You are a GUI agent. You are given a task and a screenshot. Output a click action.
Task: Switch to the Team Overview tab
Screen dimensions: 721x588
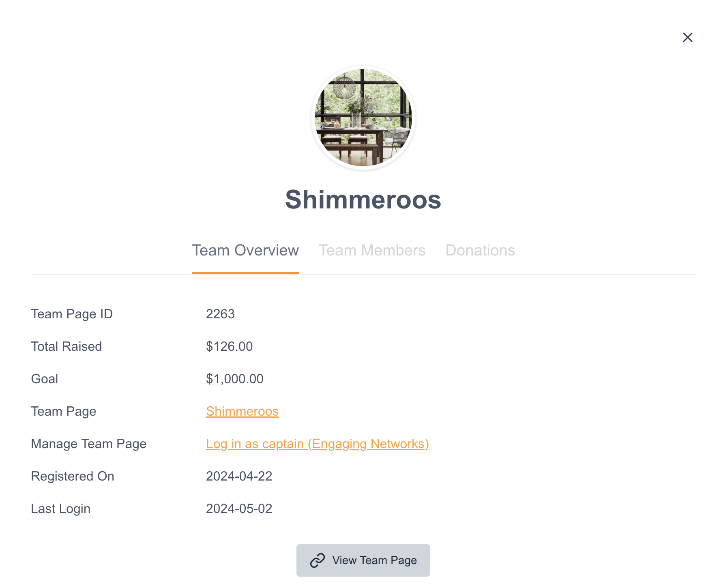tap(245, 250)
